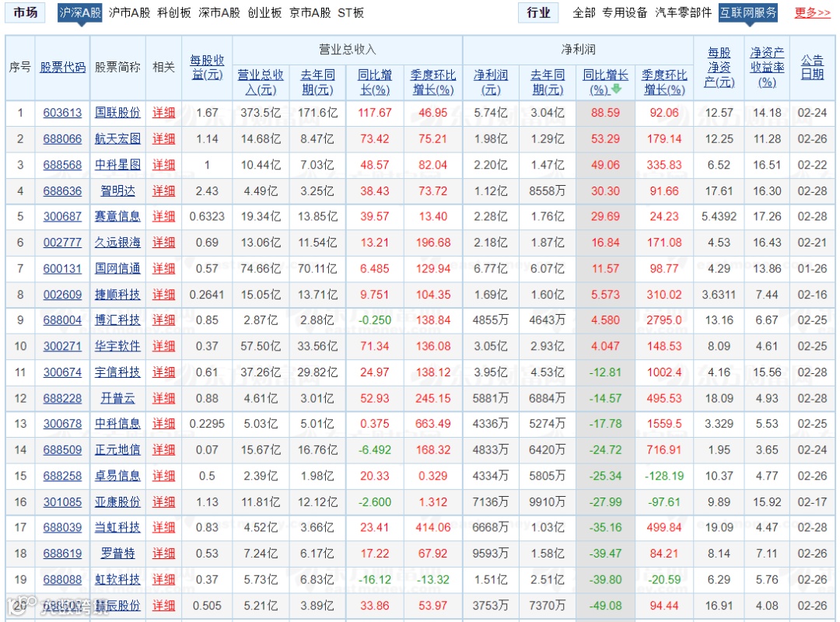Open stock name 国联股份 link

point(117,113)
